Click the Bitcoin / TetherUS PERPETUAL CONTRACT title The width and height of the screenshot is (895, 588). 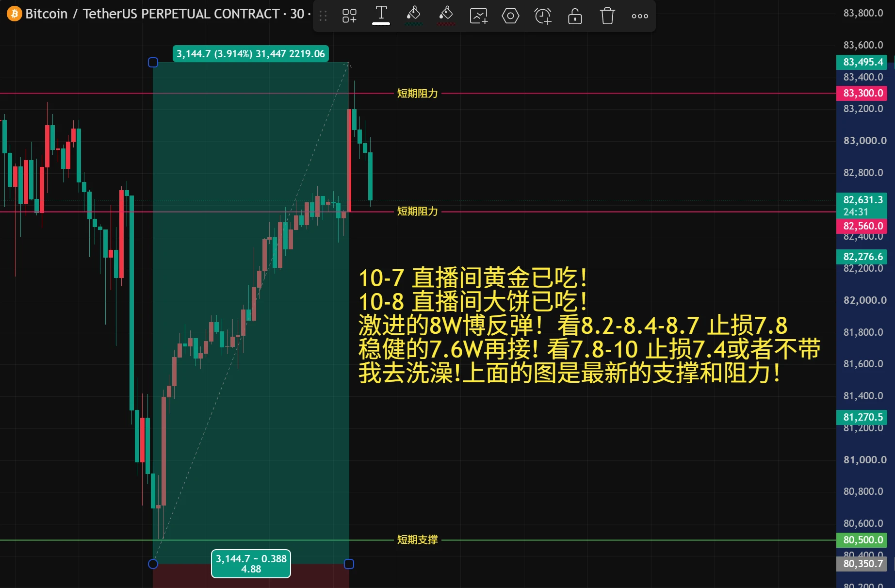click(152, 14)
